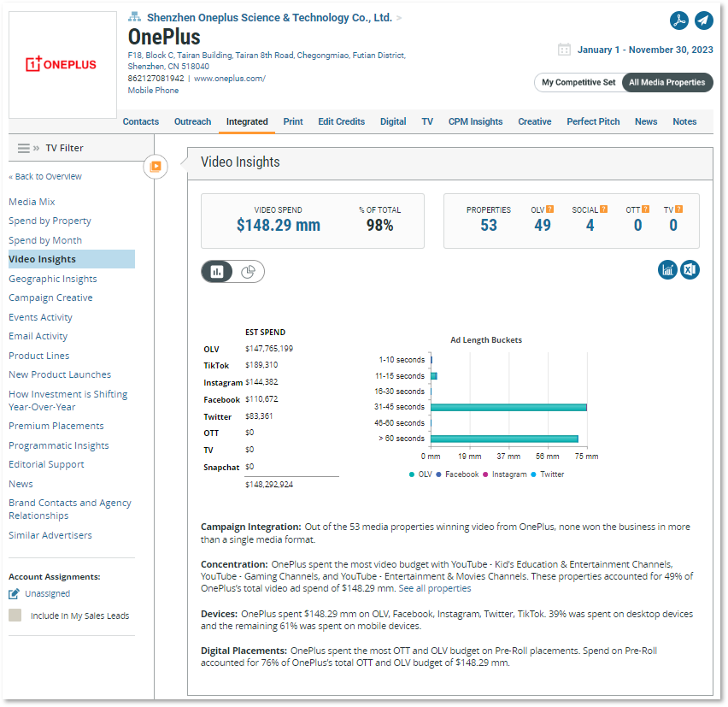Viewport: 728px width, 707px height.
Task: Export data with the Excel icon
Action: 690,270
